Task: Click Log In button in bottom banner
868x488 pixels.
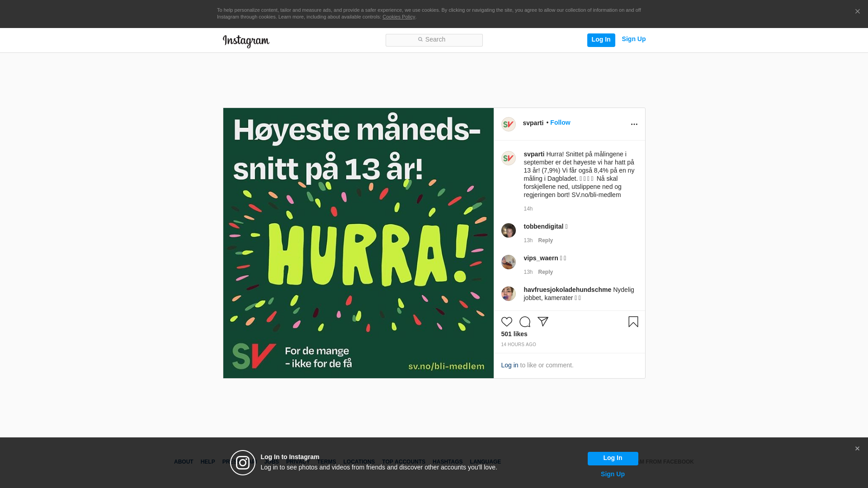Action: [613, 458]
